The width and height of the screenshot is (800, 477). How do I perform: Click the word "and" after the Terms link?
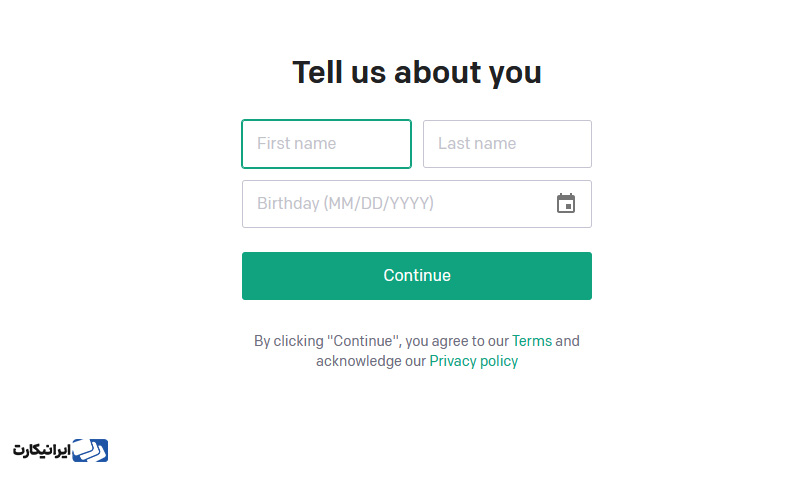(x=567, y=341)
